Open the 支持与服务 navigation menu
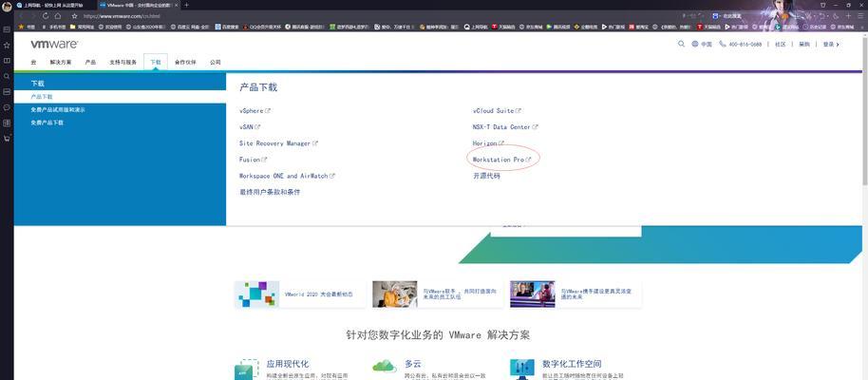The width and height of the screenshot is (868, 380). tap(123, 62)
